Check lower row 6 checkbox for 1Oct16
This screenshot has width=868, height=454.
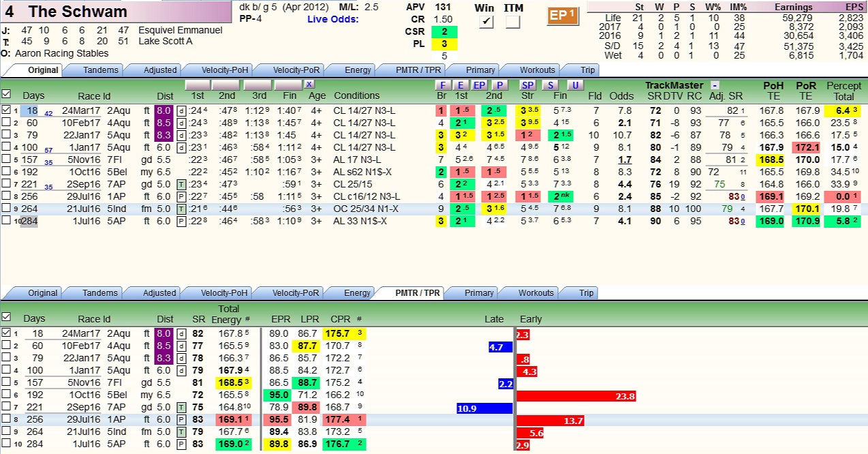point(6,394)
